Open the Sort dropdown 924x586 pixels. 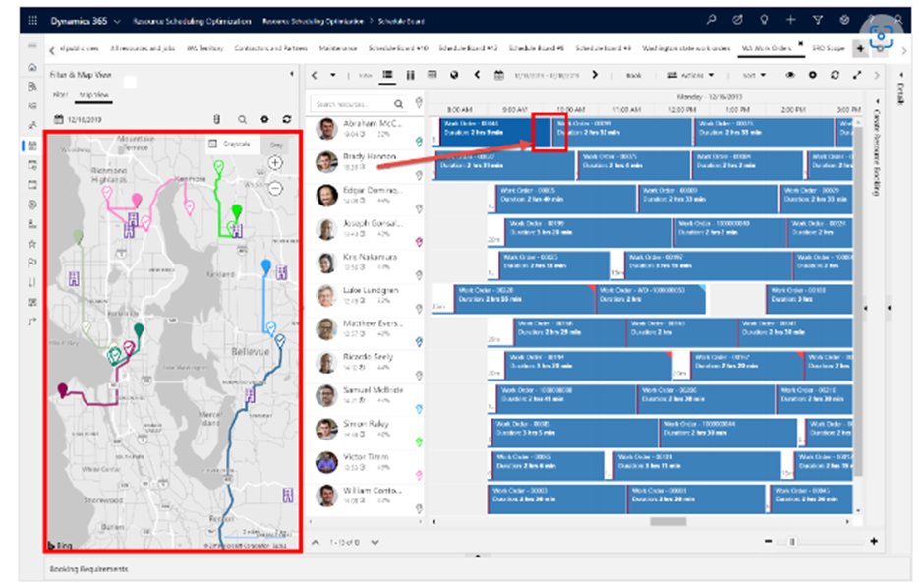pyautogui.click(x=754, y=75)
